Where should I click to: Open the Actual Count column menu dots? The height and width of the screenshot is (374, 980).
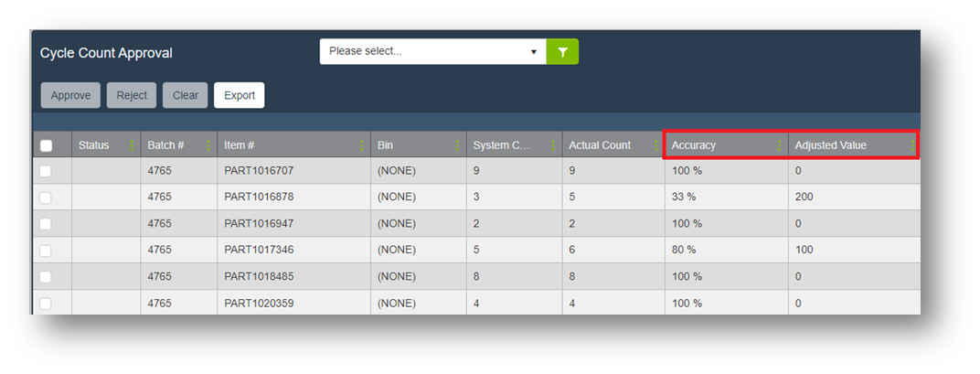tap(656, 145)
